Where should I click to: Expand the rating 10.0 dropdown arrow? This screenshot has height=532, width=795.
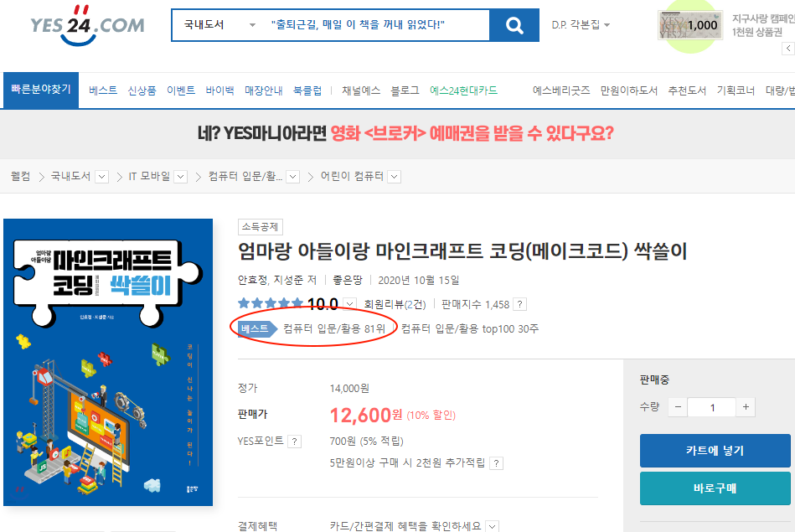pos(350,304)
